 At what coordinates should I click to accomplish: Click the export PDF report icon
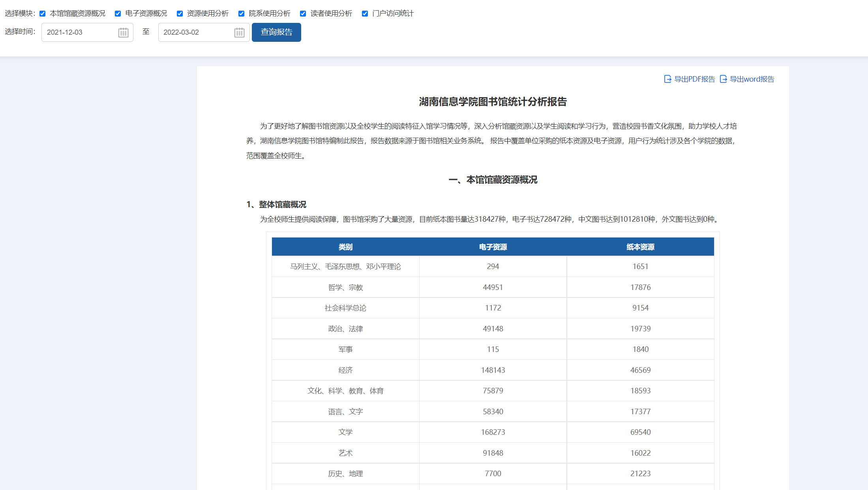(x=667, y=79)
